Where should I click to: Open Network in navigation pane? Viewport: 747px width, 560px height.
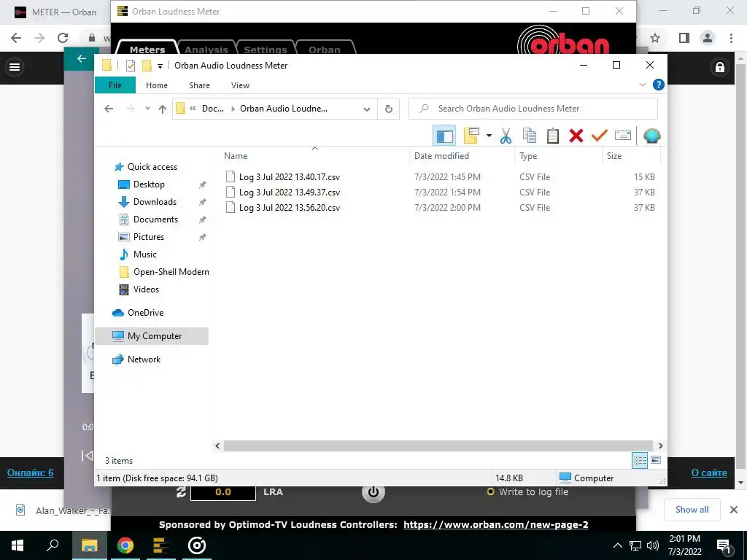144,359
